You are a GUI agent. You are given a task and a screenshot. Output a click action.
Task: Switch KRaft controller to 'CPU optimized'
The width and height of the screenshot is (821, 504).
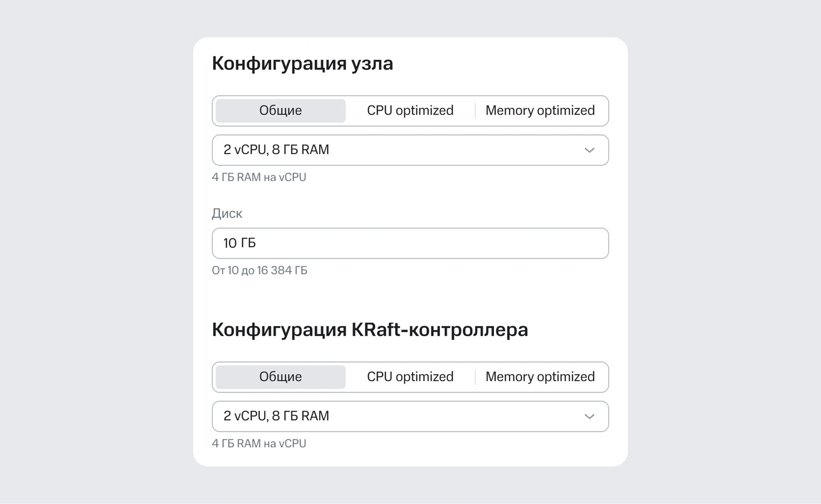click(410, 377)
